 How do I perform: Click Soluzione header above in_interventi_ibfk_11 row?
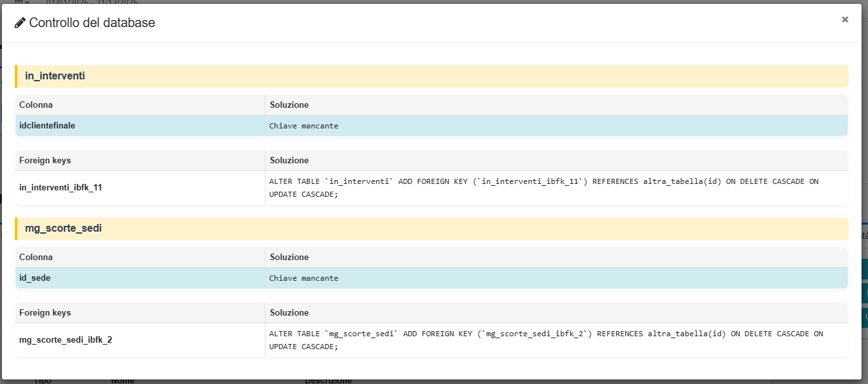point(289,160)
